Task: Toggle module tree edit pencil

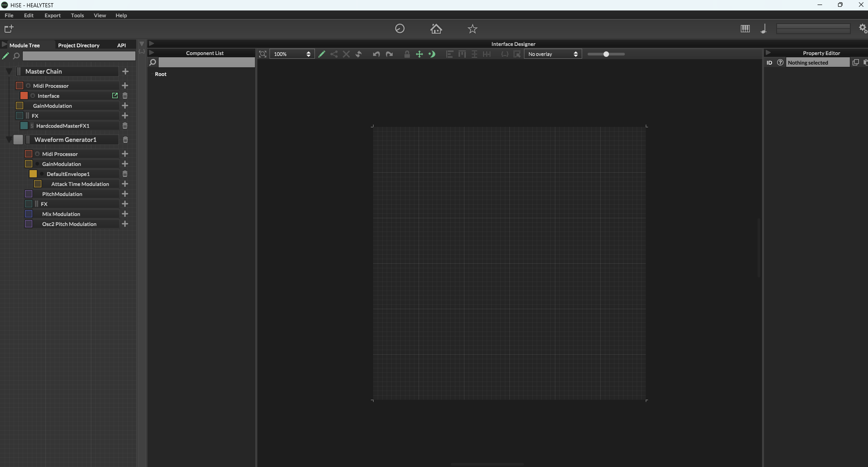Action: [5, 56]
